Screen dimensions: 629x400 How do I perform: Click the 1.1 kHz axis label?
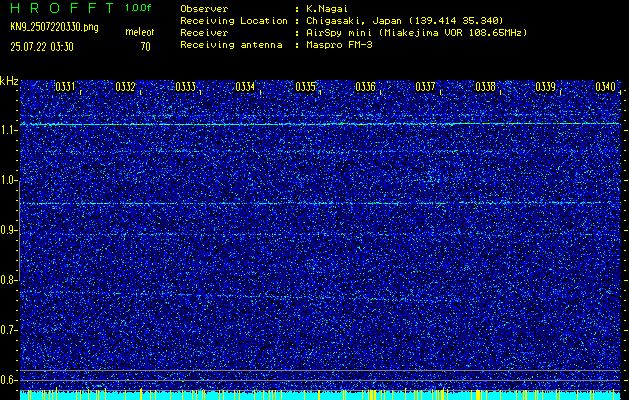click(x=8, y=130)
